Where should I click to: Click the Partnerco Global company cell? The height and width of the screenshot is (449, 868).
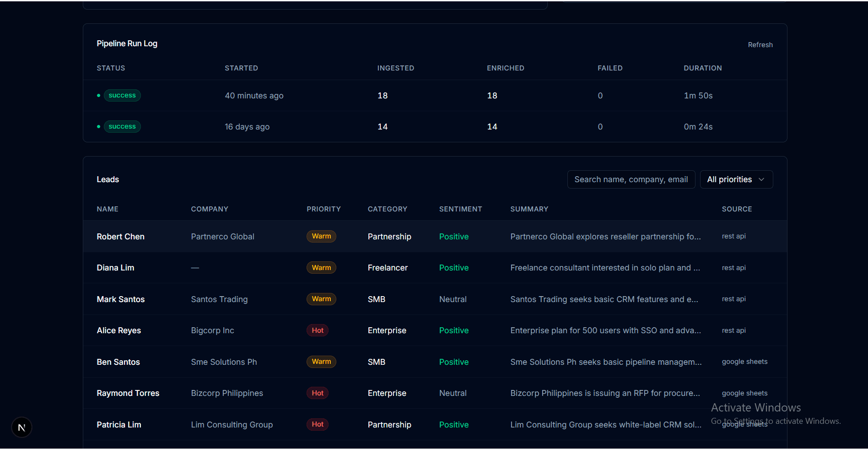click(222, 237)
